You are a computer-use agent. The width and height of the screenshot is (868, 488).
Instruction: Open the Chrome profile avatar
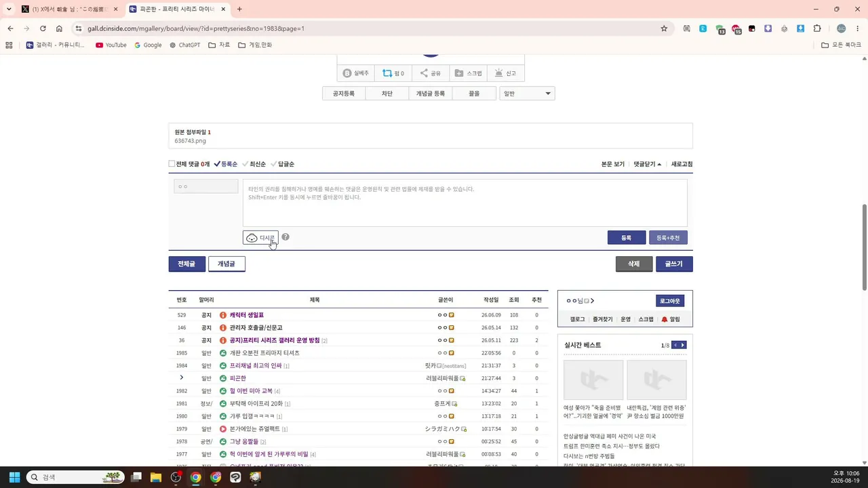point(842,28)
